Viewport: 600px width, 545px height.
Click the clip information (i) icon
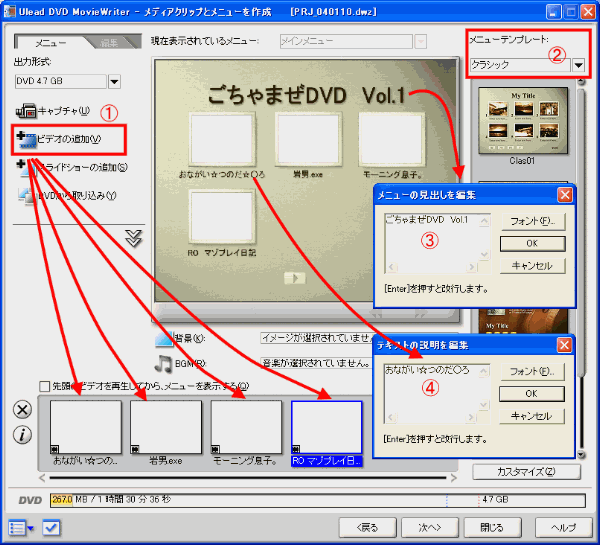tap(23, 434)
